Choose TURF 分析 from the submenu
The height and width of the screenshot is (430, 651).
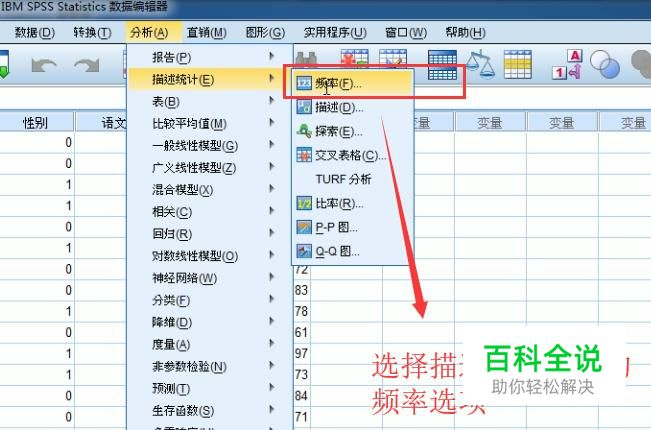[x=353, y=179]
